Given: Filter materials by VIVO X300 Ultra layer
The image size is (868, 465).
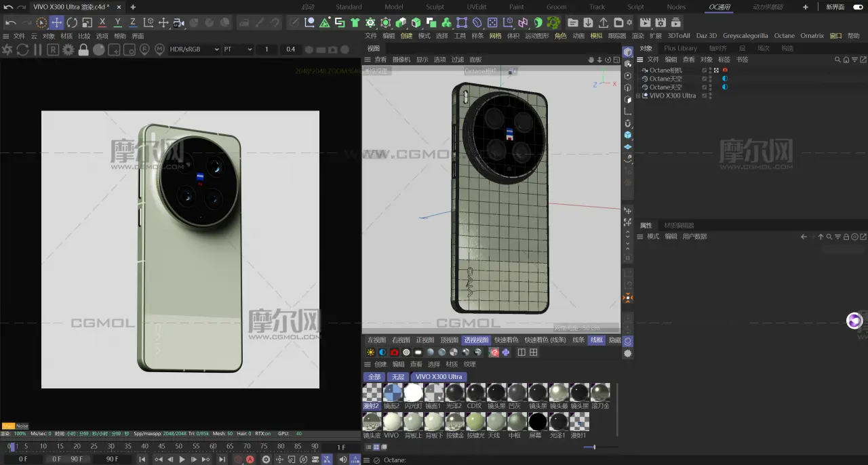Looking at the screenshot, I should (439, 377).
